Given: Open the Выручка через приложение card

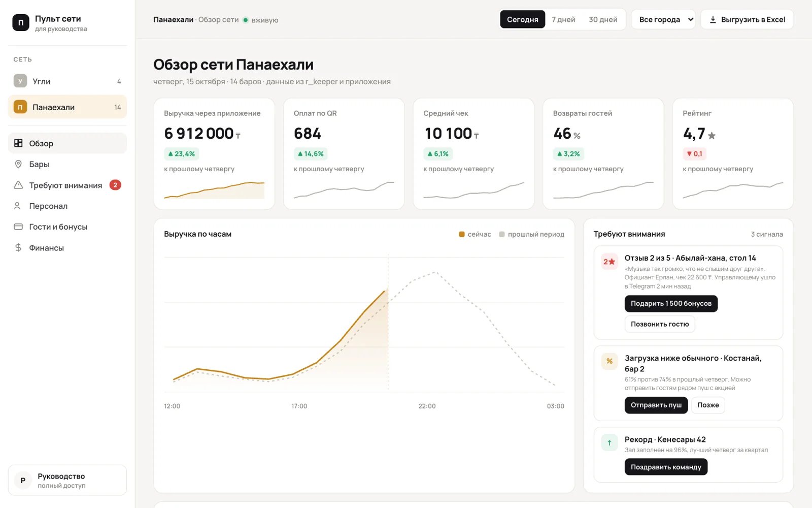Looking at the screenshot, I should tap(214, 154).
